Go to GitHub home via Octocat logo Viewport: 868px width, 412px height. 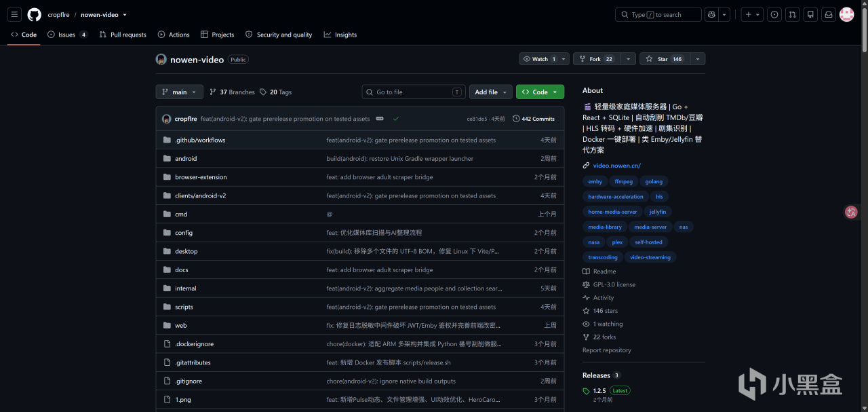tap(34, 14)
